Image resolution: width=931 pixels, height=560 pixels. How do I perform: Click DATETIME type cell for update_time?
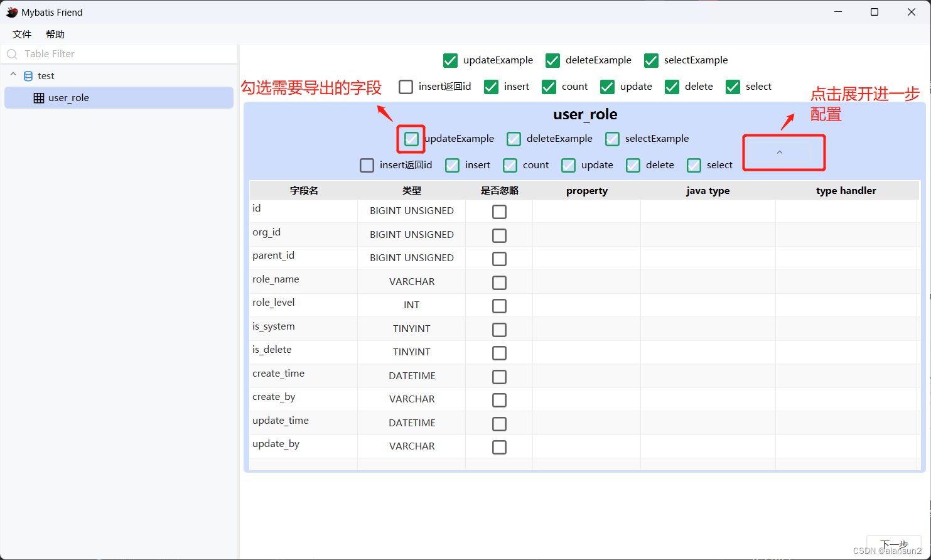coord(412,423)
